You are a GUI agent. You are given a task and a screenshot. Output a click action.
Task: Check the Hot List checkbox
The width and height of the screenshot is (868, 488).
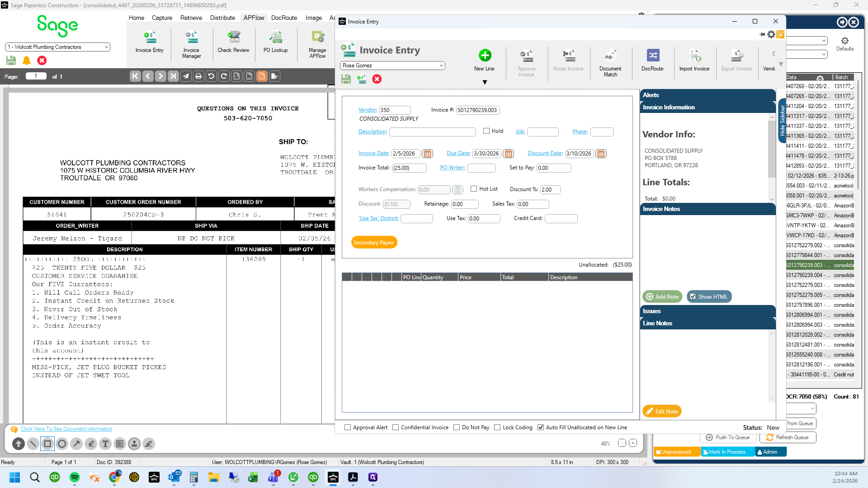pyautogui.click(x=474, y=189)
